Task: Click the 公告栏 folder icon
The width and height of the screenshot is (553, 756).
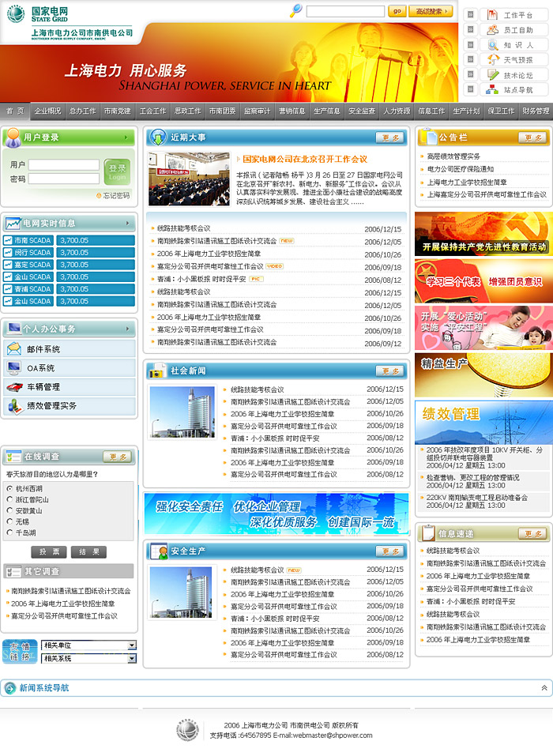Action: tap(427, 137)
